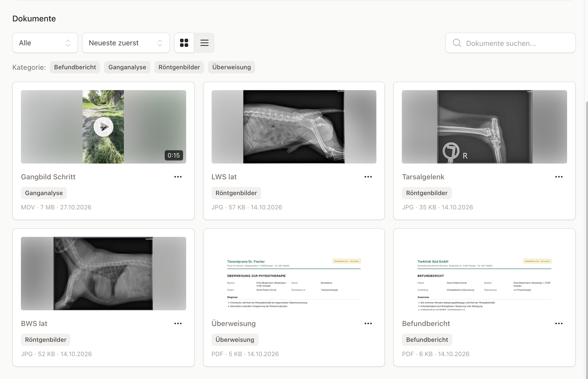Switch to grid view layout
Viewport: 588px width, 379px height.
pyautogui.click(x=184, y=43)
